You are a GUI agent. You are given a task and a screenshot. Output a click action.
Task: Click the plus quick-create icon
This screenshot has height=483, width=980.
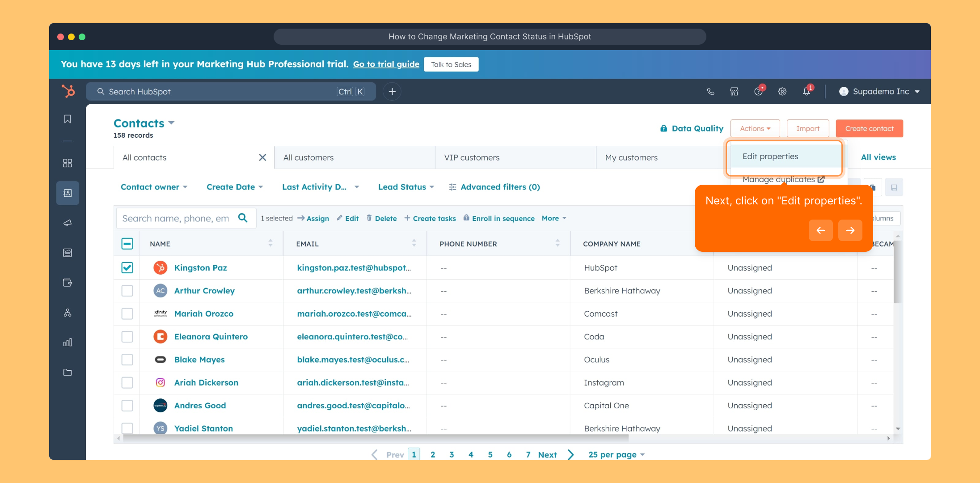point(392,92)
